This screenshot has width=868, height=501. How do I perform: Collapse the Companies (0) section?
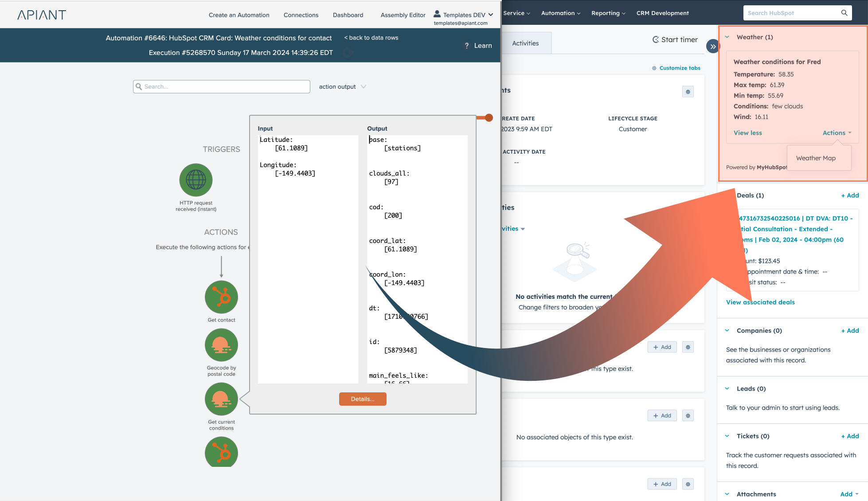727,331
